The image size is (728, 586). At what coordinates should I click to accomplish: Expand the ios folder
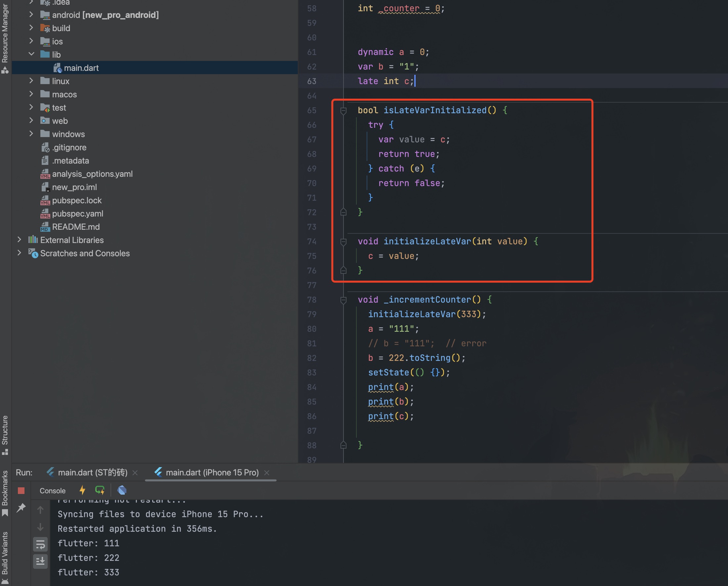coord(31,41)
